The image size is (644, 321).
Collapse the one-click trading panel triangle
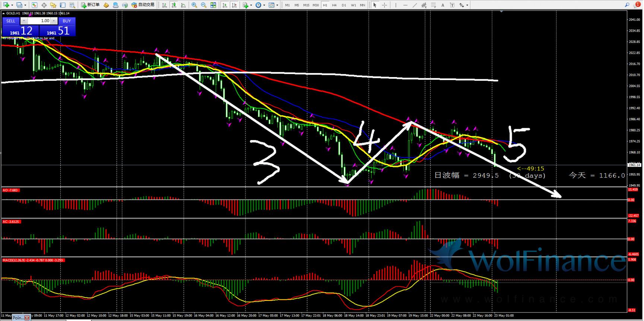click(4, 13)
